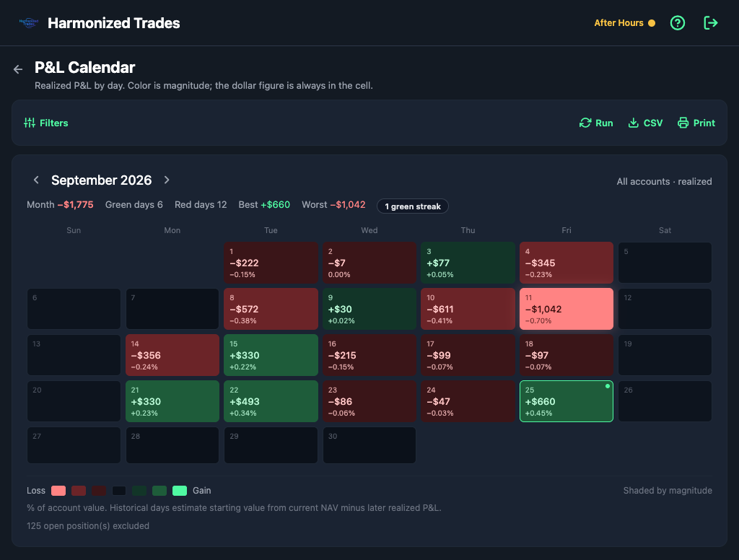This screenshot has width=739, height=560.
Task: Select September 1 cell showing −$222
Action: coord(271,263)
